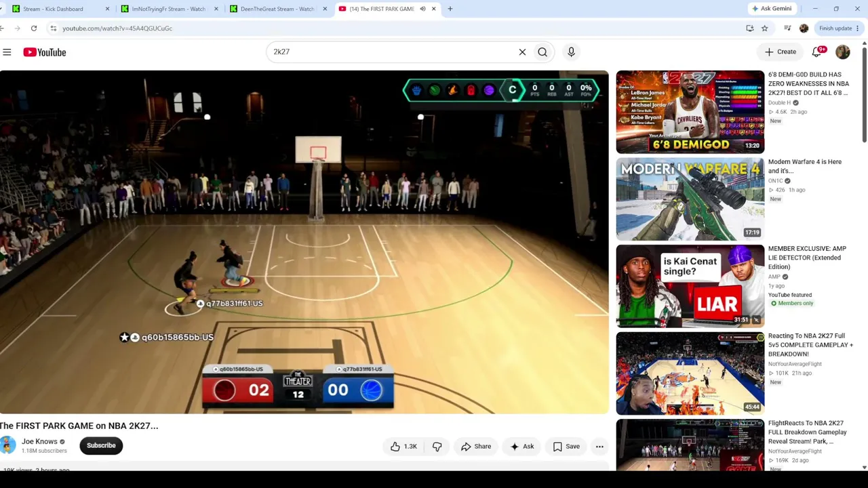The height and width of the screenshot is (488, 868).
Task: Click the Members only badge
Action: 791,304
